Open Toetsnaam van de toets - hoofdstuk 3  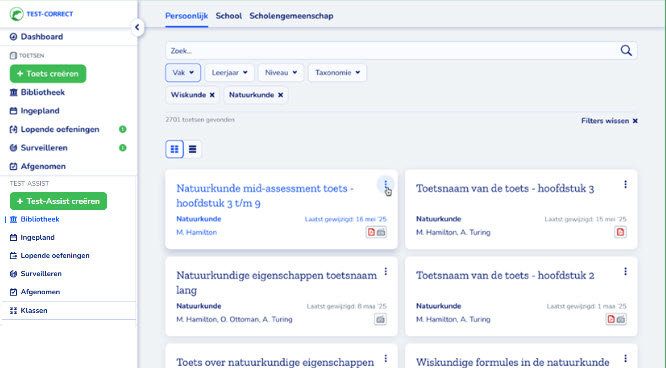(505, 189)
